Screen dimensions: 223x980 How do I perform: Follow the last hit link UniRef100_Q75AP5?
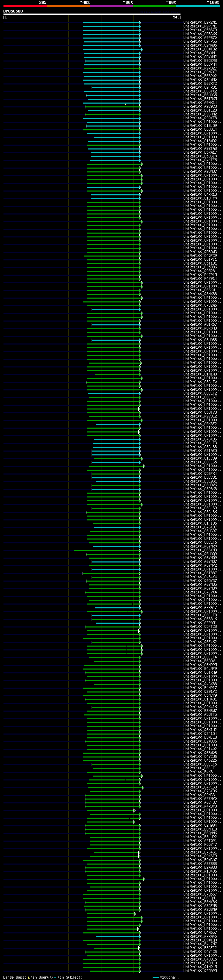coord(200,971)
